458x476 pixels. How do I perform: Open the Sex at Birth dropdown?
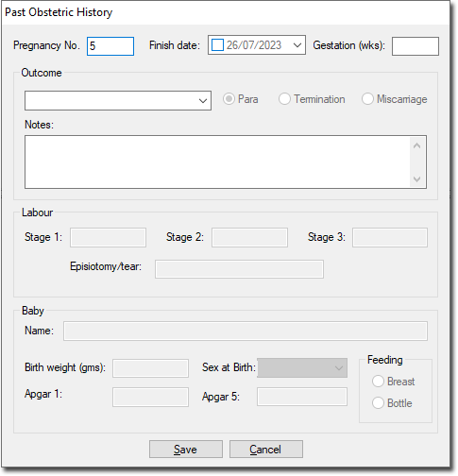point(339,367)
